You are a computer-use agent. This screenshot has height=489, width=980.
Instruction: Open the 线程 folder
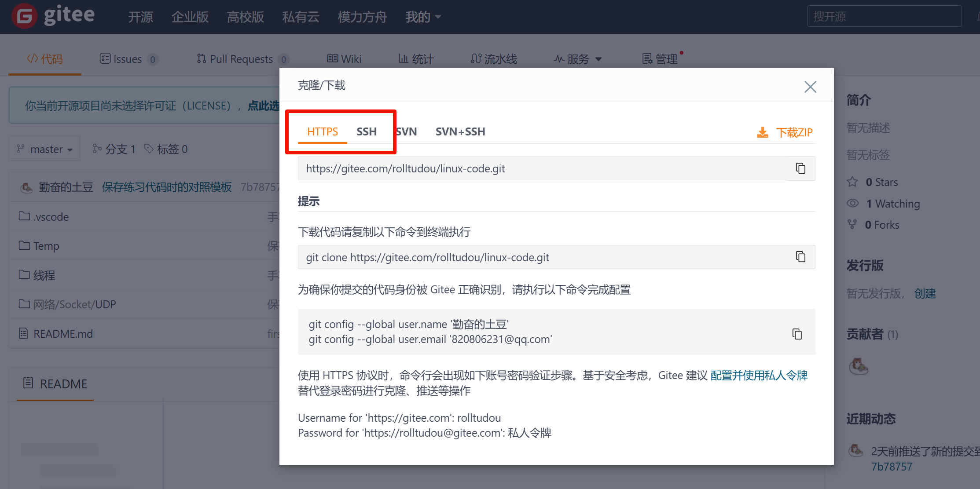click(44, 275)
